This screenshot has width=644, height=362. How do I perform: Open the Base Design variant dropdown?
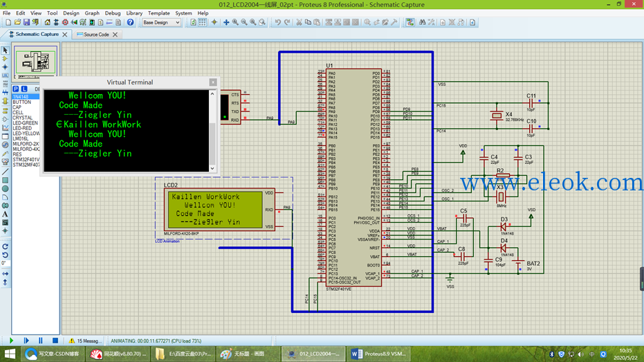coord(161,22)
